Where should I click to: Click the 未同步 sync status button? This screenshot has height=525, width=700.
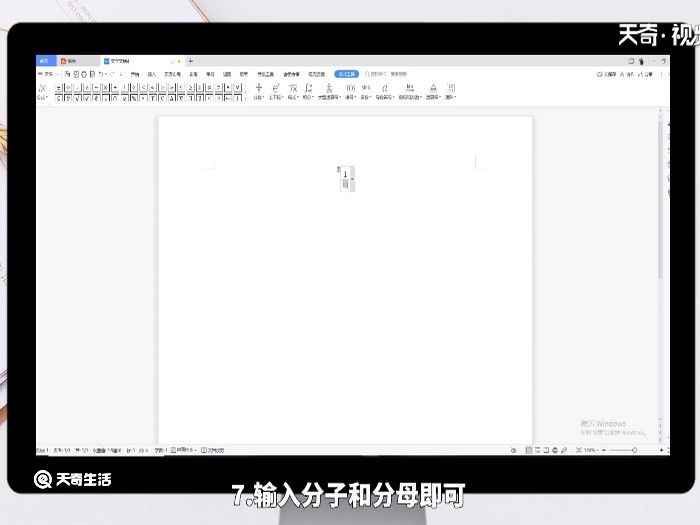point(607,74)
